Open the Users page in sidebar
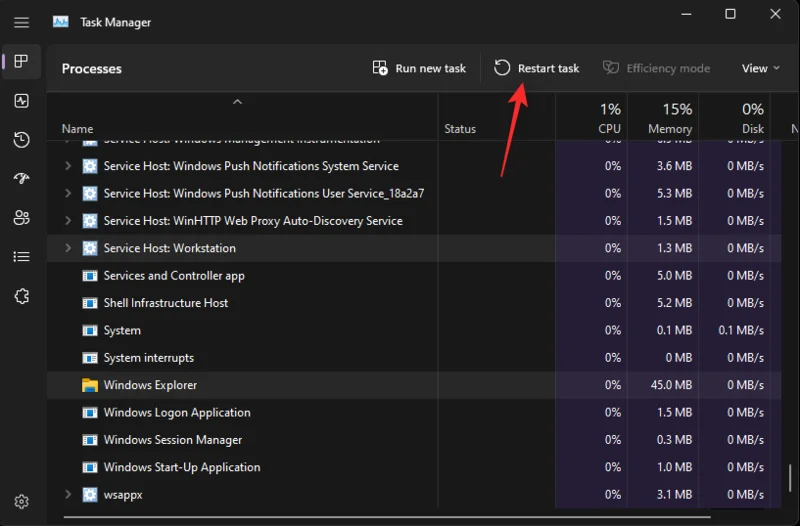The image size is (800, 526). click(x=21, y=218)
